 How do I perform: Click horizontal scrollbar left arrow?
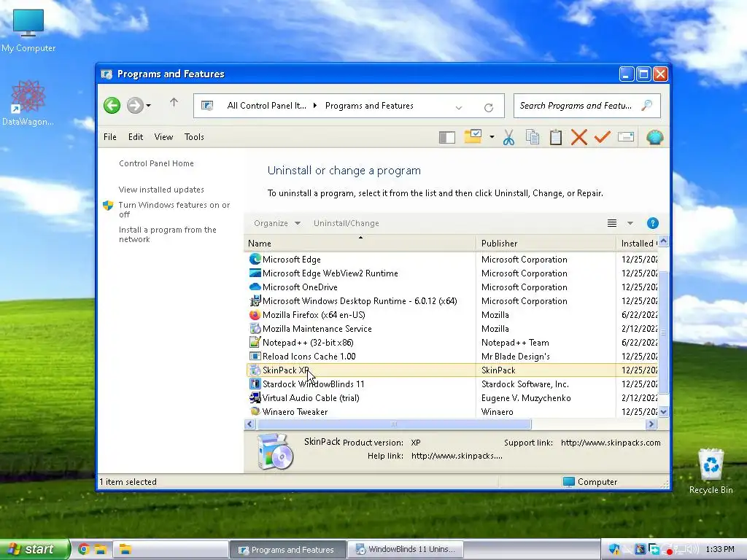[x=249, y=424]
